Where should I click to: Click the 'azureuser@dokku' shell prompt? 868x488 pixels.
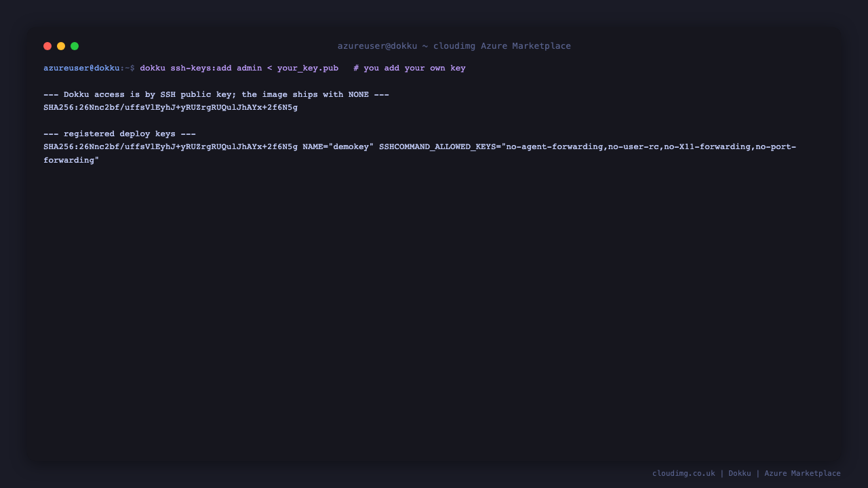[81, 68]
